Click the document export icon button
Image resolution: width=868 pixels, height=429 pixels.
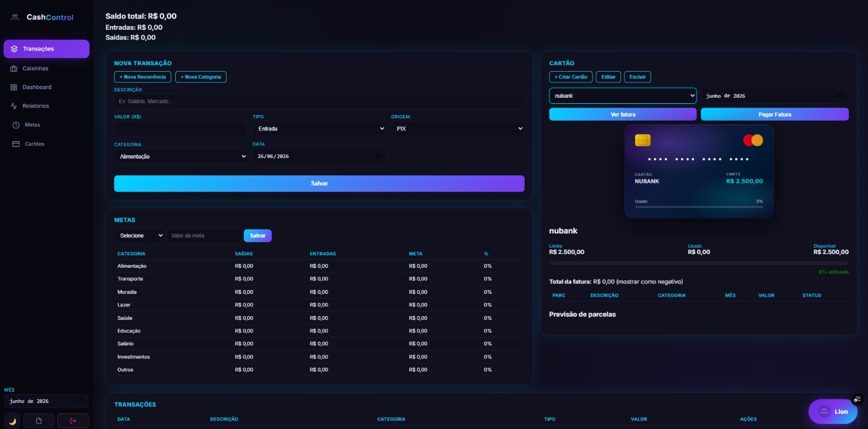39,421
